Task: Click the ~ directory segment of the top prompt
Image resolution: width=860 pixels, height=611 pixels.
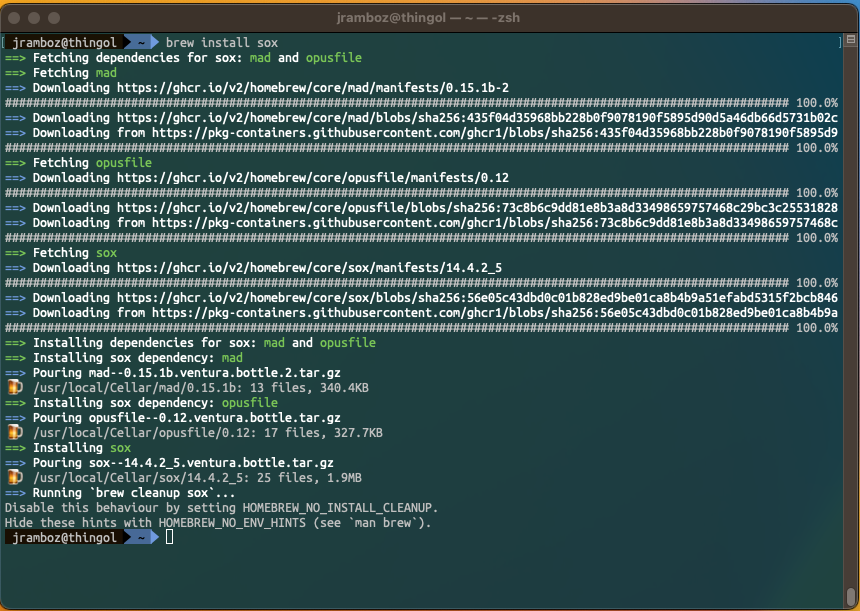Action: (140, 43)
